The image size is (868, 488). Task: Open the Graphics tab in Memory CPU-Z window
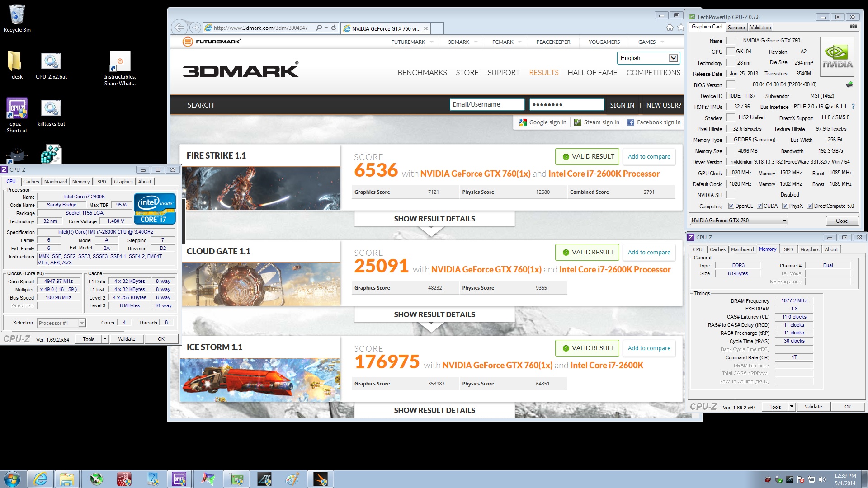coord(810,249)
